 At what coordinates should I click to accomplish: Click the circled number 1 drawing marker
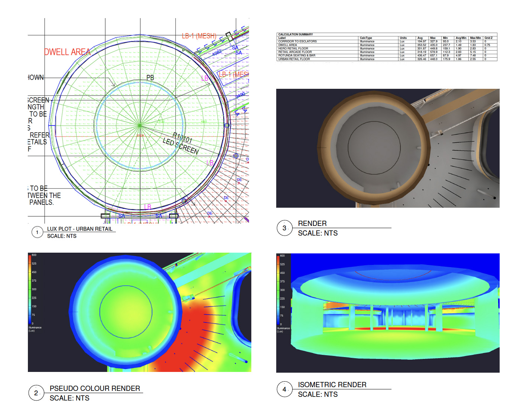[x=37, y=232]
